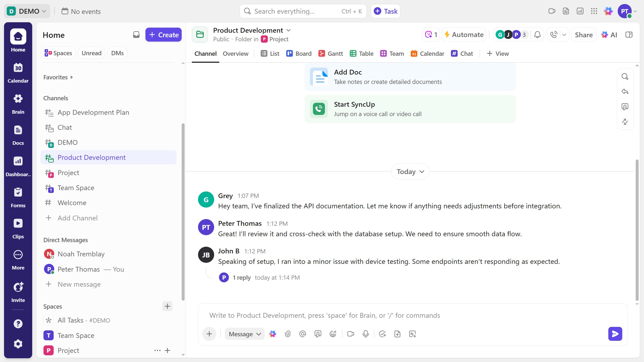
Task: Open the Gantt view tab
Action: tap(330, 53)
